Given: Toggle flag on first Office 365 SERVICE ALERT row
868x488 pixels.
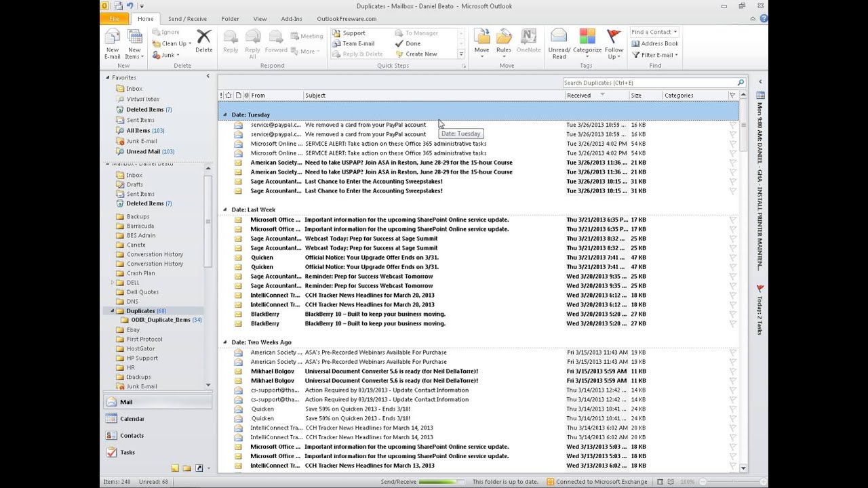Looking at the screenshot, I should pos(732,144).
